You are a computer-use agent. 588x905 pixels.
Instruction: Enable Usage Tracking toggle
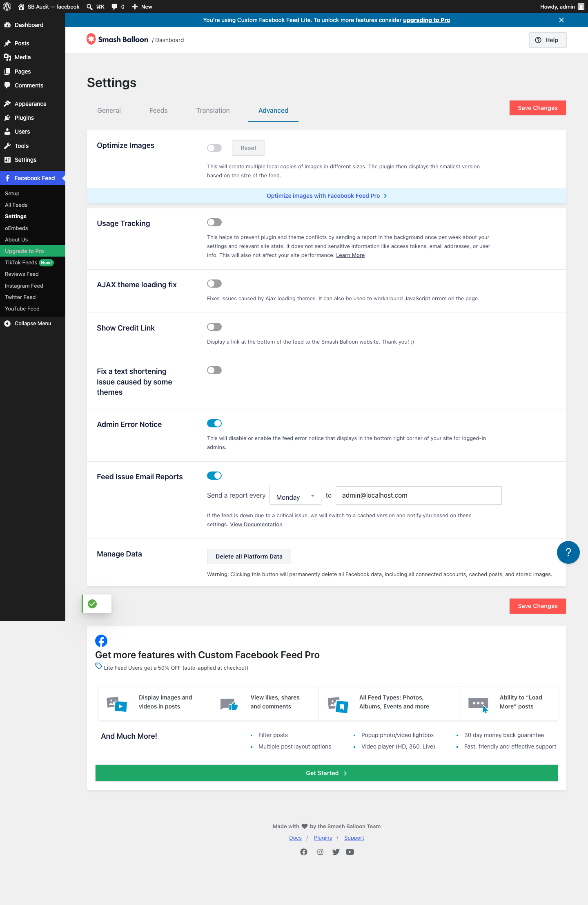click(x=214, y=222)
